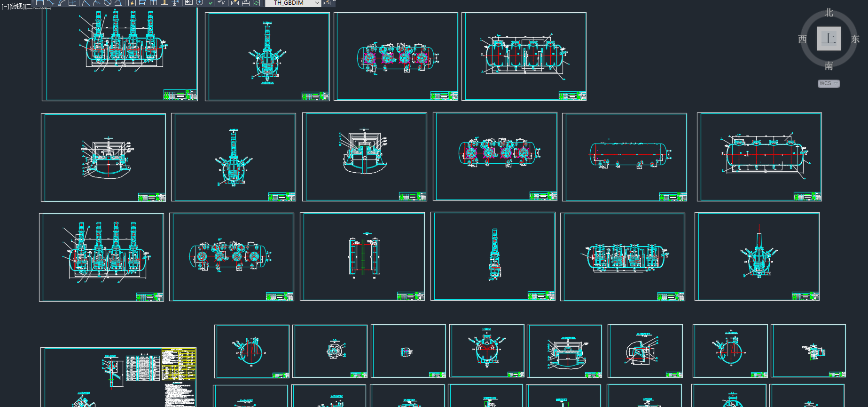Rotate view to 北 on the ViewCube compass
This screenshot has height=407, width=868.
829,13
